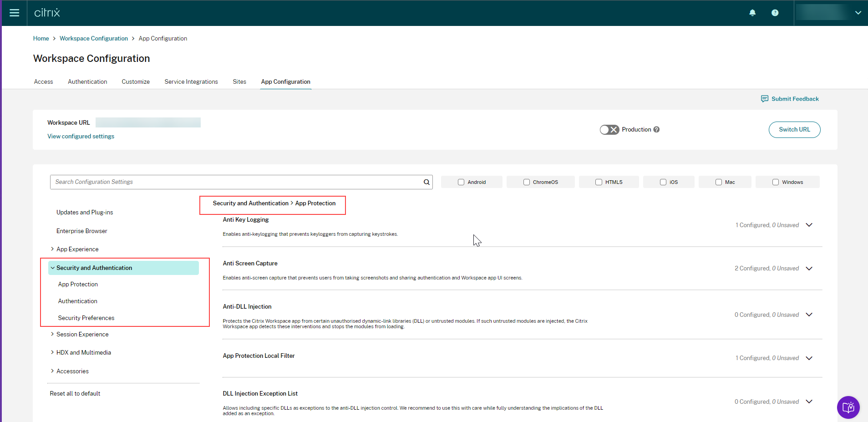Screen dimensions: 868x422
Task: Click the Submit Feedback chat icon
Action: pyautogui.click(x=765, y=99)
